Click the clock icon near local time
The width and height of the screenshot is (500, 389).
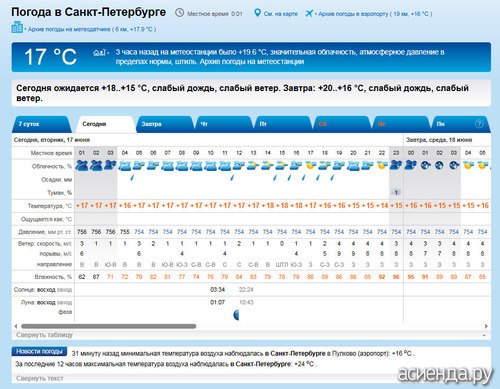179,13
